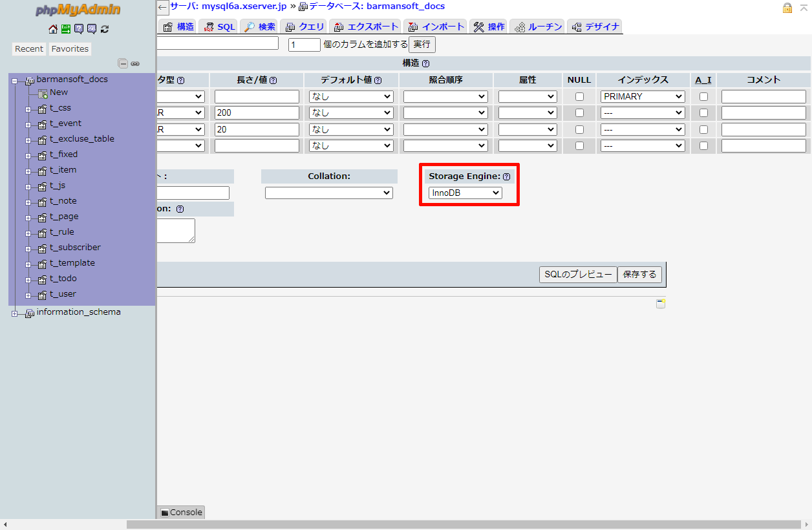Enable A_I checkbox for first column
812x530 pixels.
click(x=703, y=96)
